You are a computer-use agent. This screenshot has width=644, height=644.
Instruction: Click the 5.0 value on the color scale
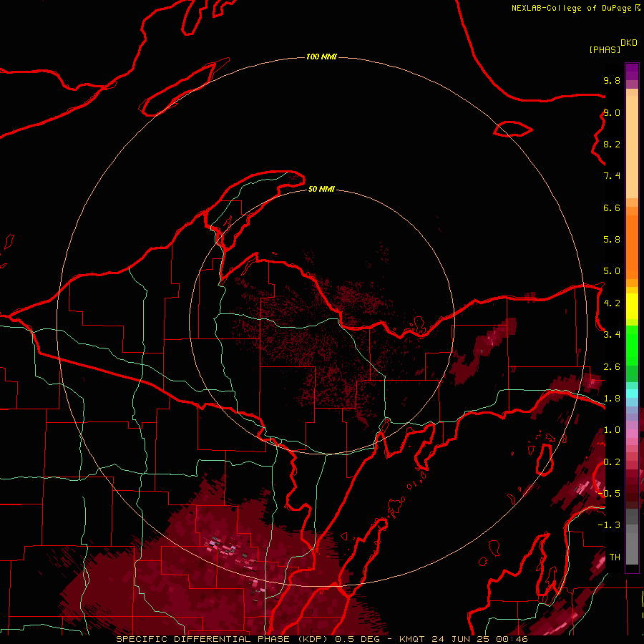612,271
